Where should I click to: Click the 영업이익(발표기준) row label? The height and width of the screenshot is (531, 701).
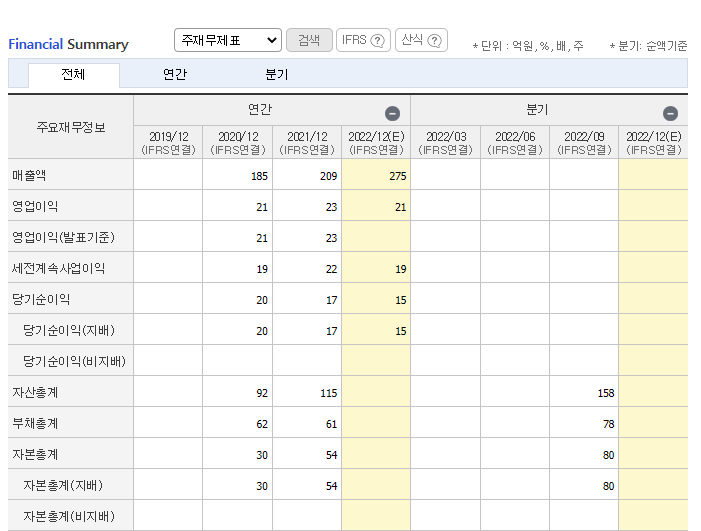coord(63,237)
